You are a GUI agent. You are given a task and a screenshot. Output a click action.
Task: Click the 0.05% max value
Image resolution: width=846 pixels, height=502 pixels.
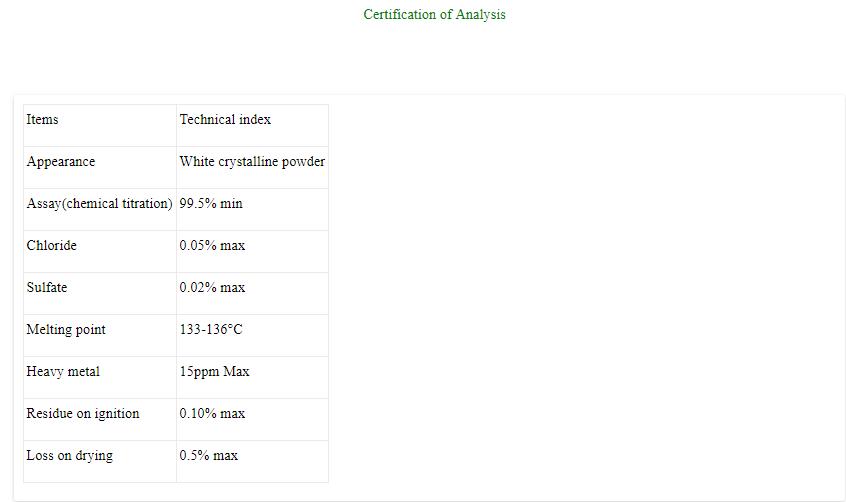[x=212, y=246]
